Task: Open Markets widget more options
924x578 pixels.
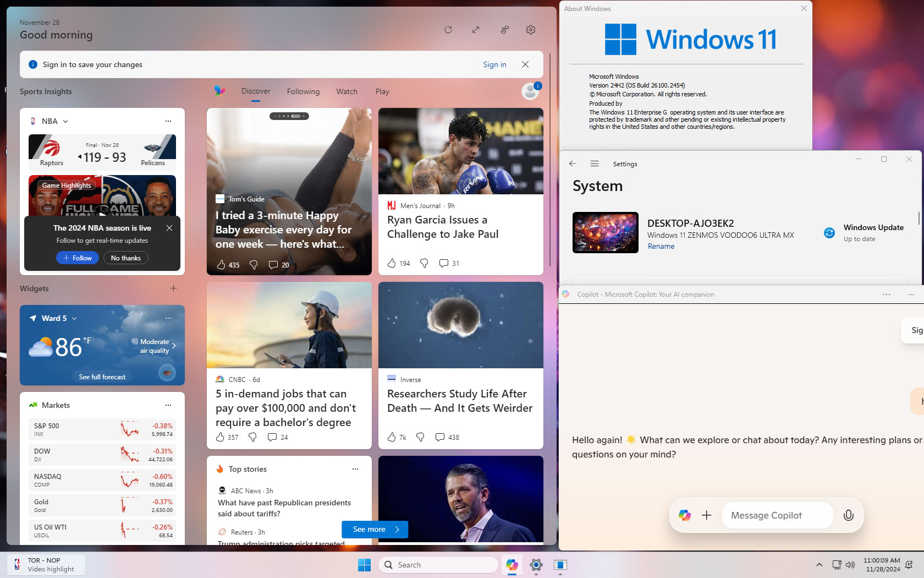Action: point(168,405)
